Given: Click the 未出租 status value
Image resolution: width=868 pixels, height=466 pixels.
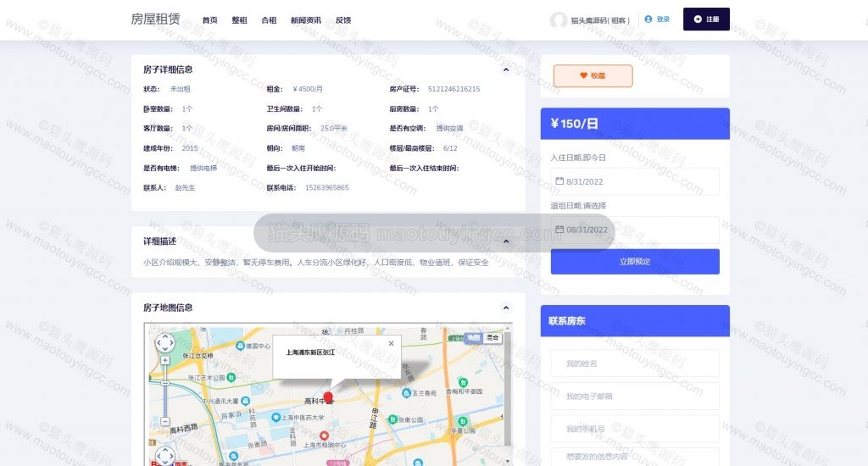Looking at the screenshot, I should (x=180, y=89).
